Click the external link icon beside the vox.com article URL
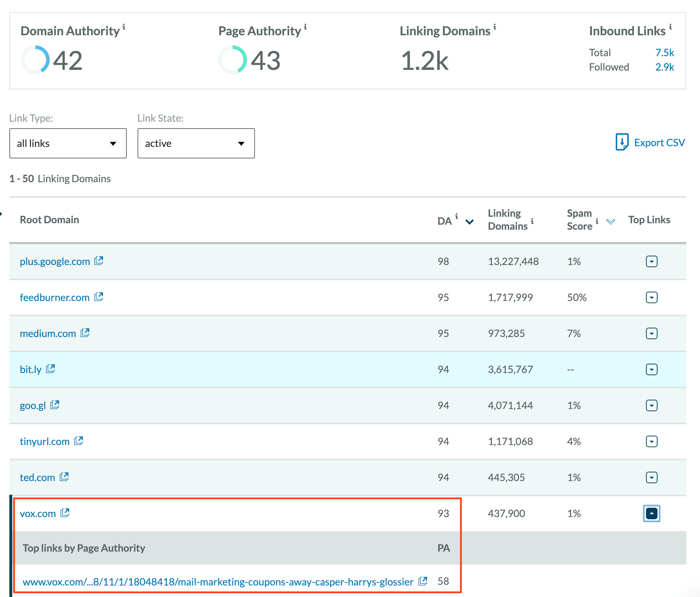700x597 pixels. tap(423, 581)
